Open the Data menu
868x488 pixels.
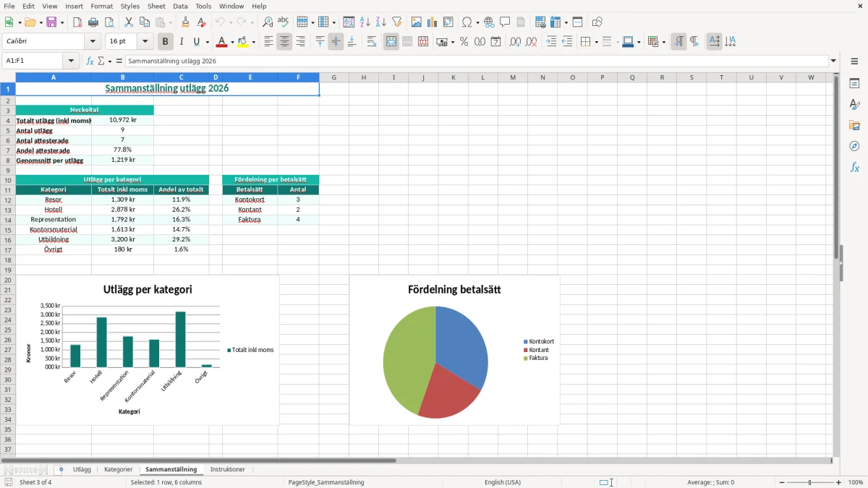point(180,6)
